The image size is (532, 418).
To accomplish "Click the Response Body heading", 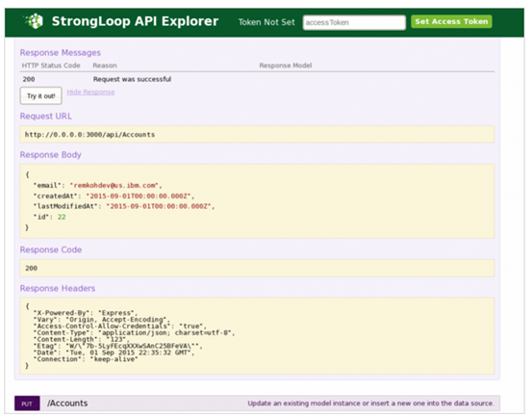I will [51, 155].
